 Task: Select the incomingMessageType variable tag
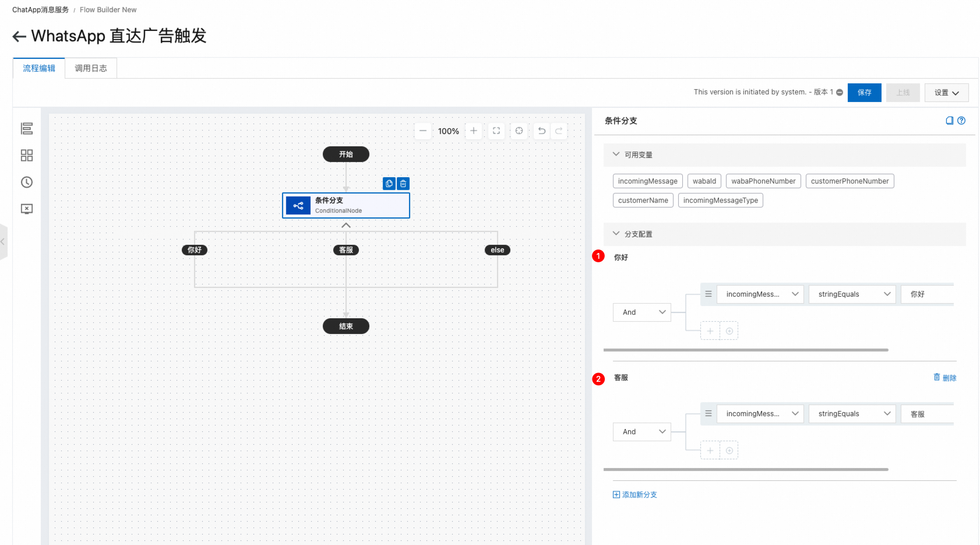pos(721,201)
